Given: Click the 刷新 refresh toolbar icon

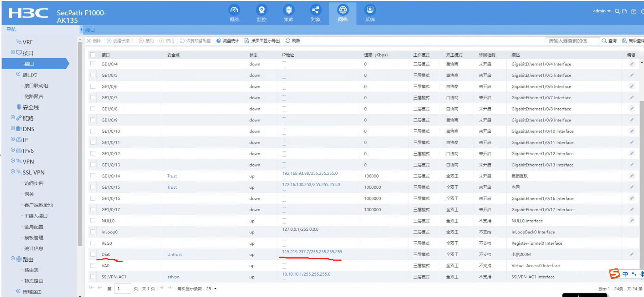Looking at the screenshot, I should (x=293, y=41).
